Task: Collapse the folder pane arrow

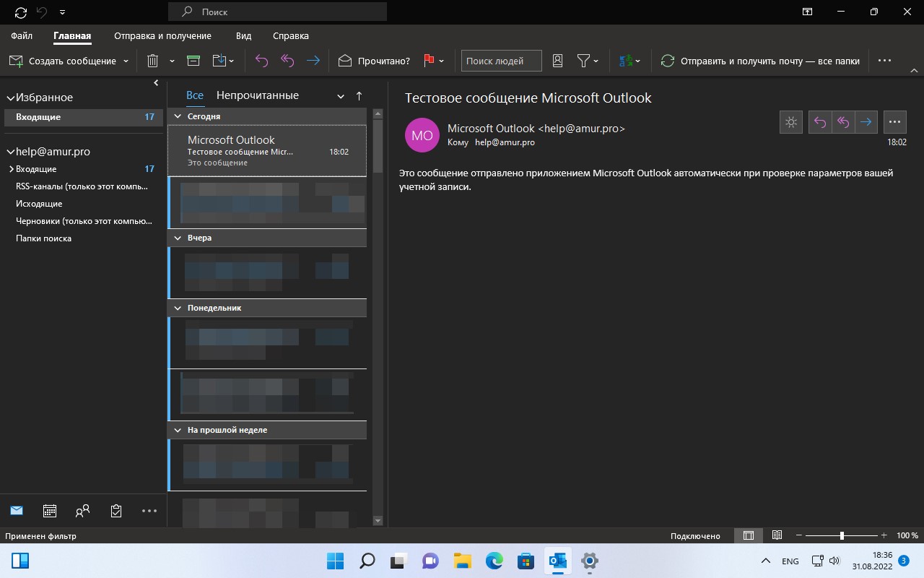Action: pos(156,84)
